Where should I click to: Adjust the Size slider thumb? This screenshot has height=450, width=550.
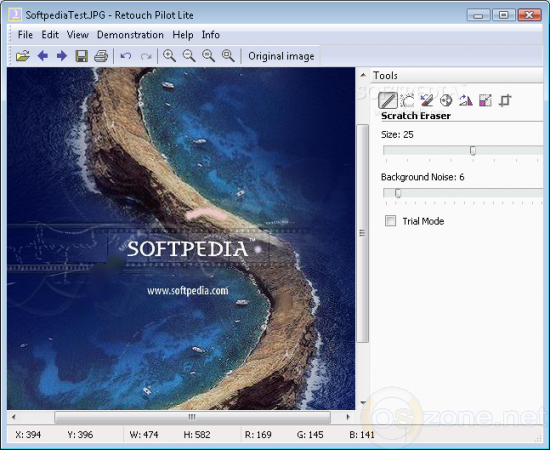tap(473, 151)
